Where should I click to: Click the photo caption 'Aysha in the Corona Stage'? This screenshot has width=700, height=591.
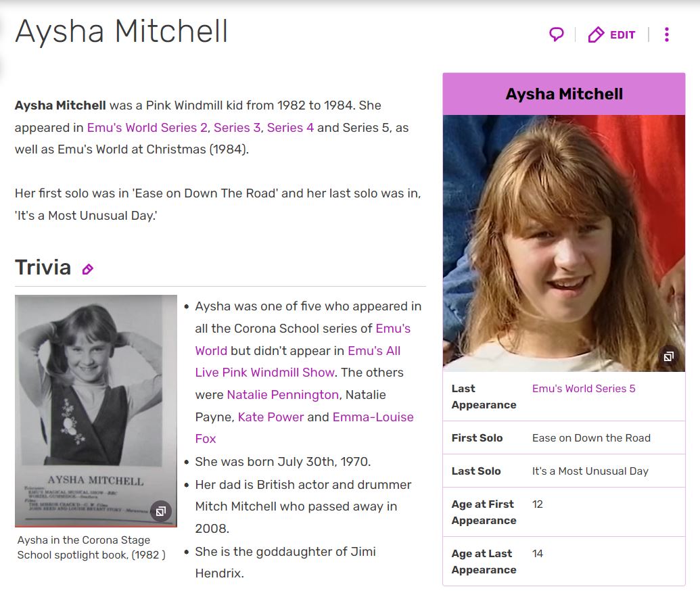point(84,540)
